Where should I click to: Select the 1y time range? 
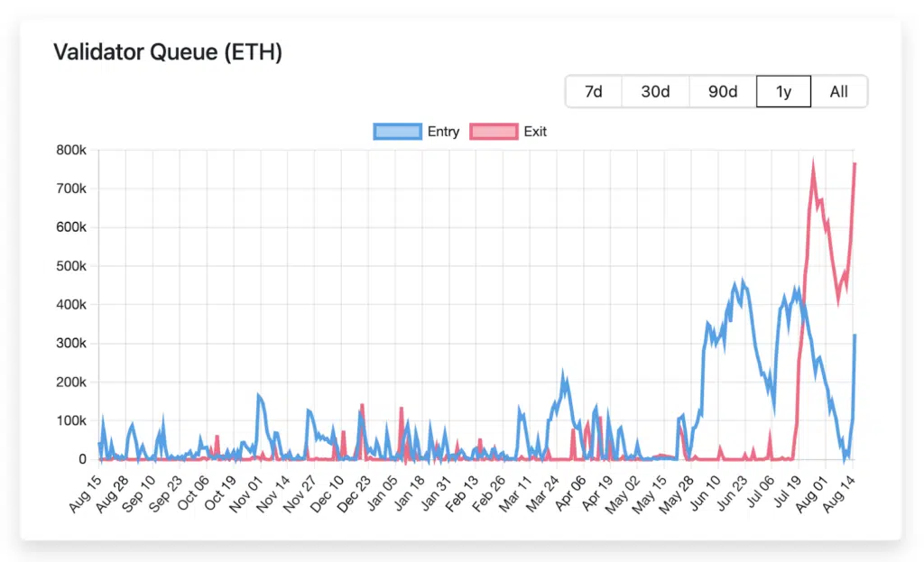[x=783, y=91]
